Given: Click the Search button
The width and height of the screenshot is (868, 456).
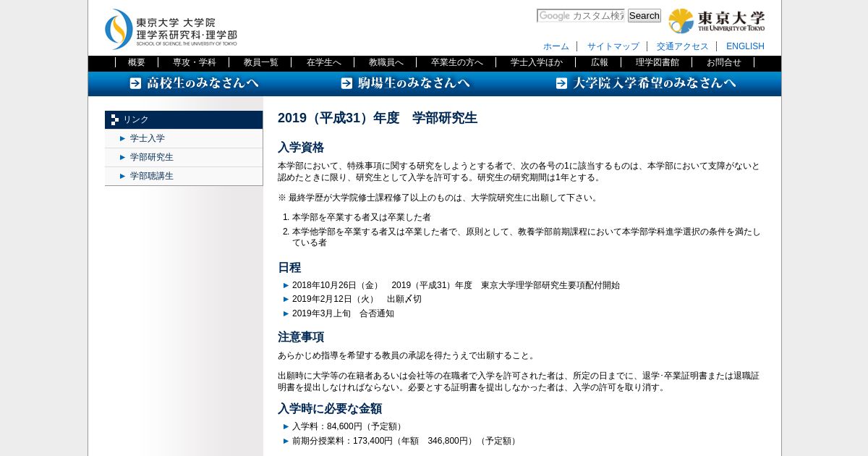Looking at the screenshot, I should [x=644, y=16].
